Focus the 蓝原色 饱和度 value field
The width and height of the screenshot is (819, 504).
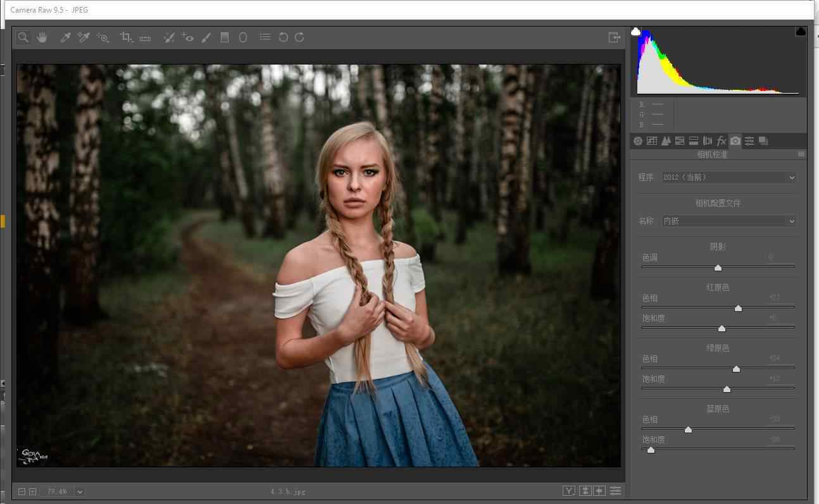point(780,439)
